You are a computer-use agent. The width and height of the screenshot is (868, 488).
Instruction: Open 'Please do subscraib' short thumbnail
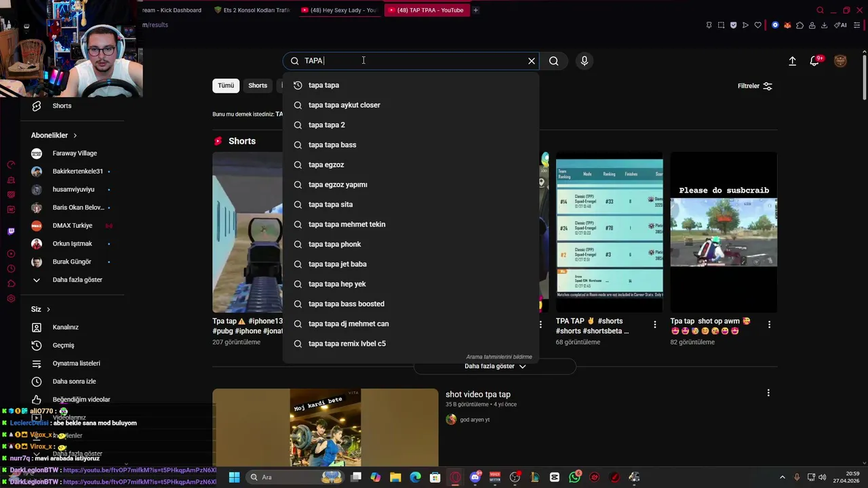pos(724,232)
